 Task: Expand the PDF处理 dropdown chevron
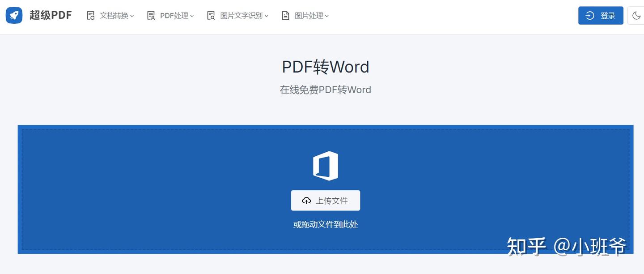coord(192,16)
